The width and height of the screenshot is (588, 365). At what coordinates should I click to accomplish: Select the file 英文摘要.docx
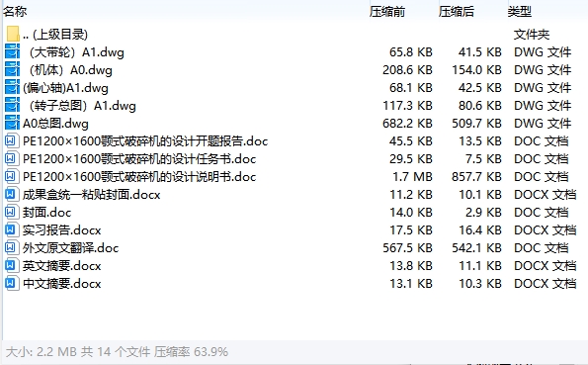pyautogui.click(x=61, y=266)
